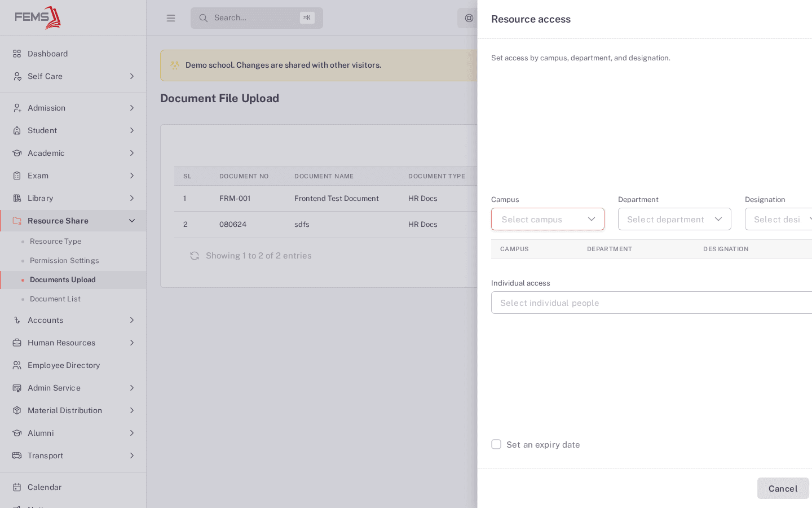
Task: Expand the Exam menu chevron
Action: [x=132, y=176]
